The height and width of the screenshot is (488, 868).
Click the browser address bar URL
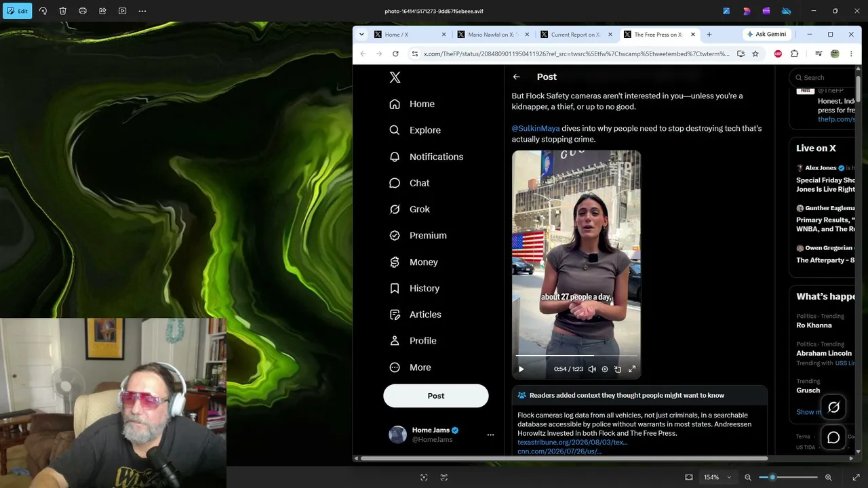(x=576, y=54)
